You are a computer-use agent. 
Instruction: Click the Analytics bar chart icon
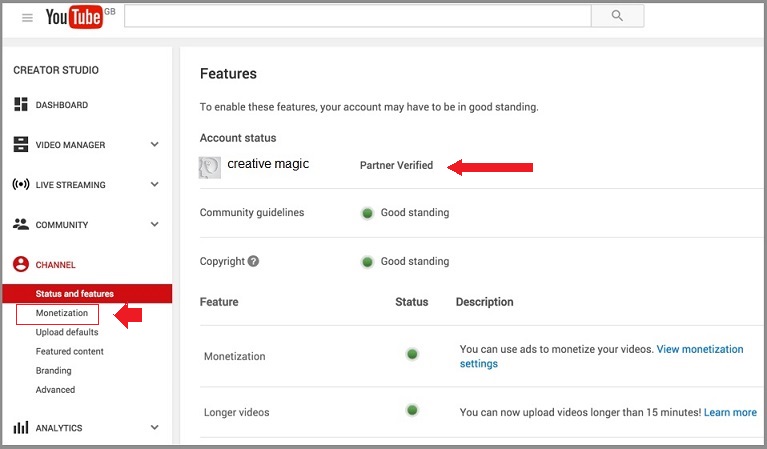[21, 427]
